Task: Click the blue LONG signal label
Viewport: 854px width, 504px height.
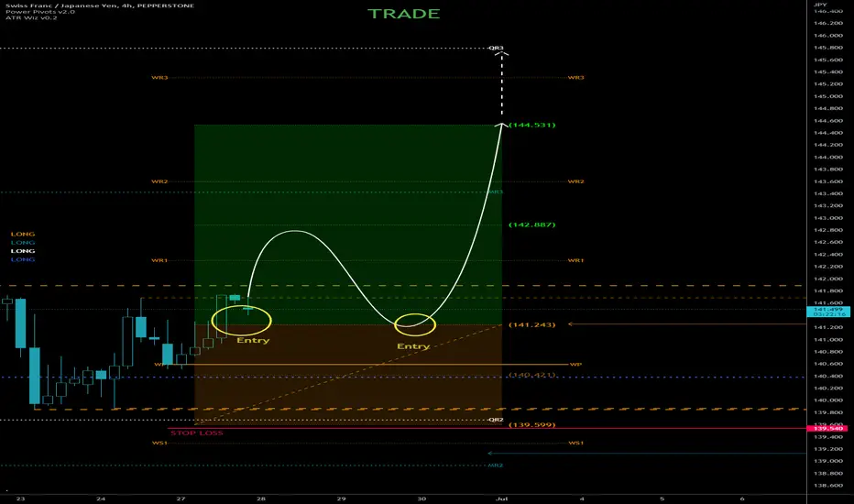Action: click(23, 259)
